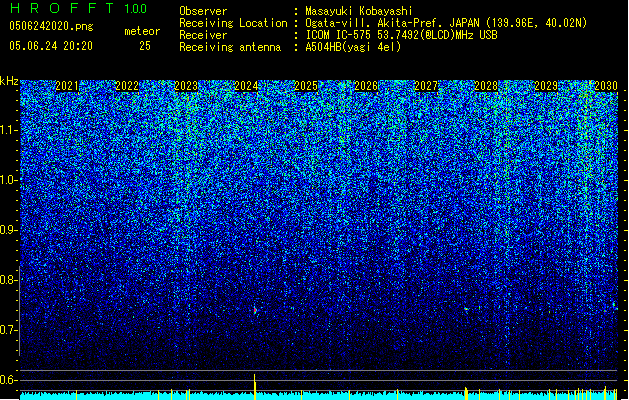Click the faint echo spot near 2028
This screenshot has width=629, height=400.
[466, 309]
